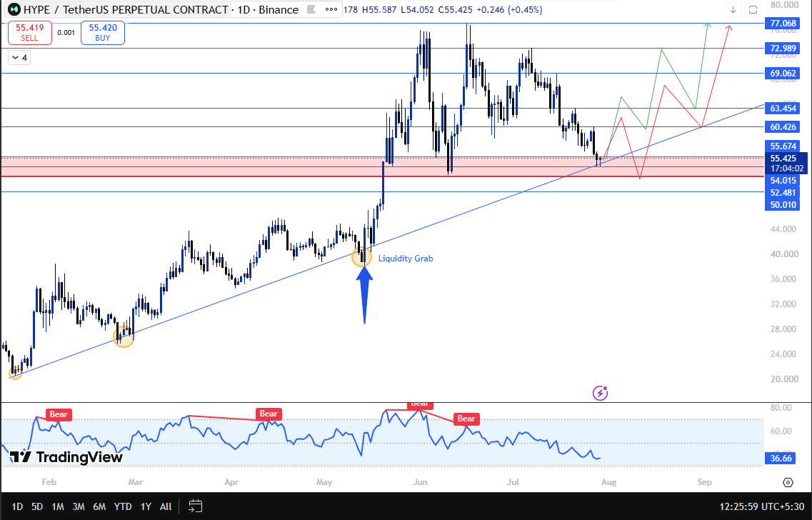Expand the collapsed indicators legend showing 4
This screenshot has width=812, height=520.
[x=19, y=57]
